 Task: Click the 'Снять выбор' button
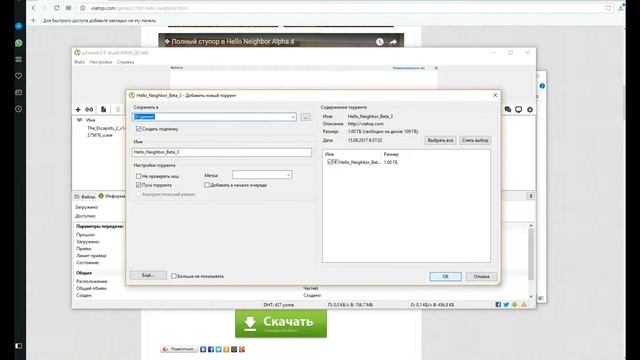(x=475, y=140)
